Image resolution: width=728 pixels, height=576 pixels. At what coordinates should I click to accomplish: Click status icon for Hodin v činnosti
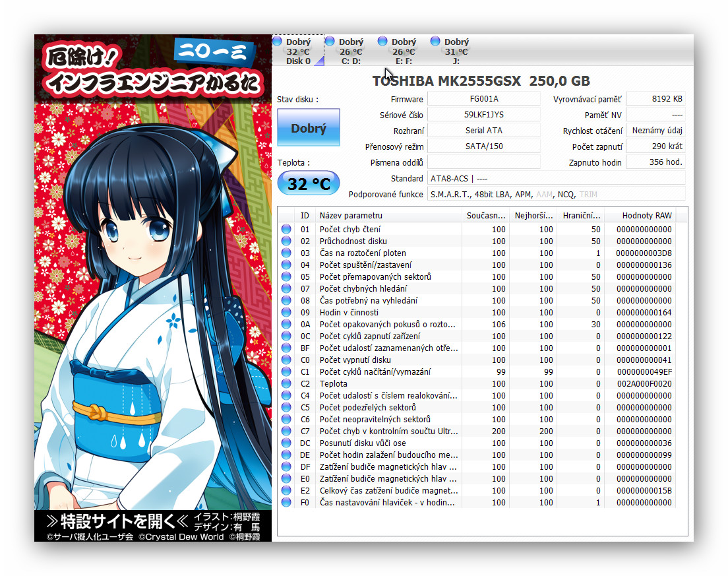point(286,312)
